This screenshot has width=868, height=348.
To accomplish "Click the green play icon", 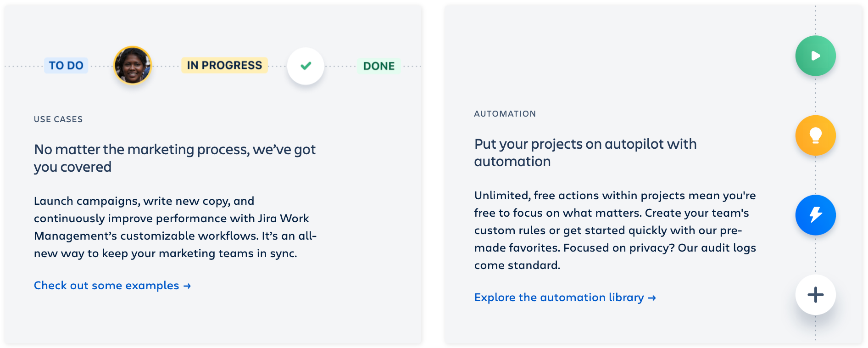I will pos(815,56).
